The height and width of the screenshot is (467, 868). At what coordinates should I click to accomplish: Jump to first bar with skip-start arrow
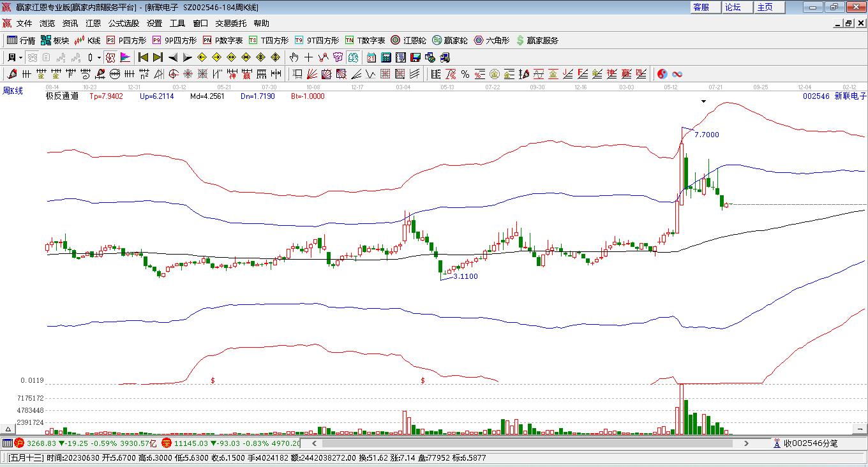143,57
